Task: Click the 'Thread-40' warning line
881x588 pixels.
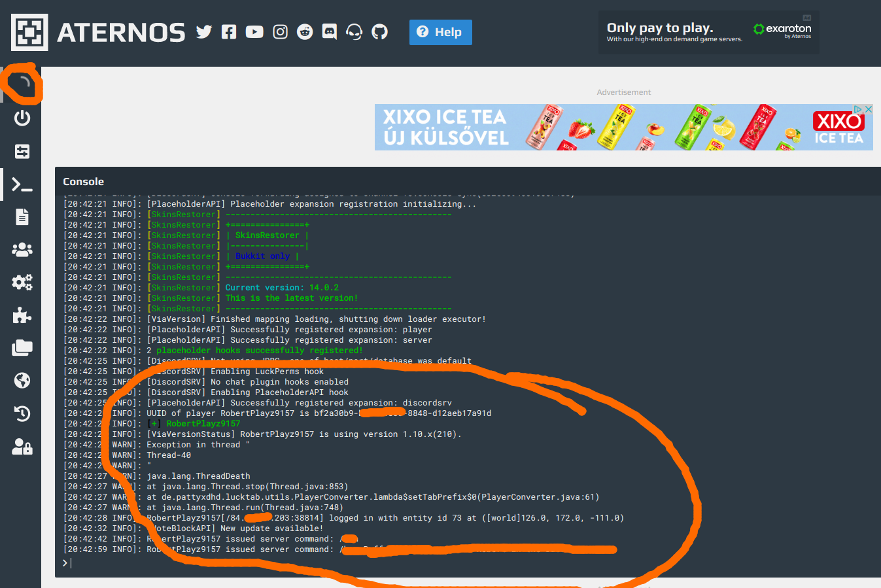Action: 128,455
